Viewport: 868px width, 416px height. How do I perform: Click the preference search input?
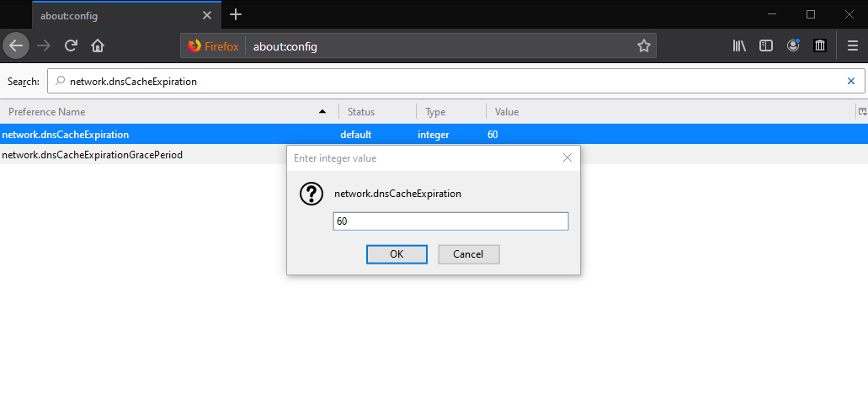point(456,82)
